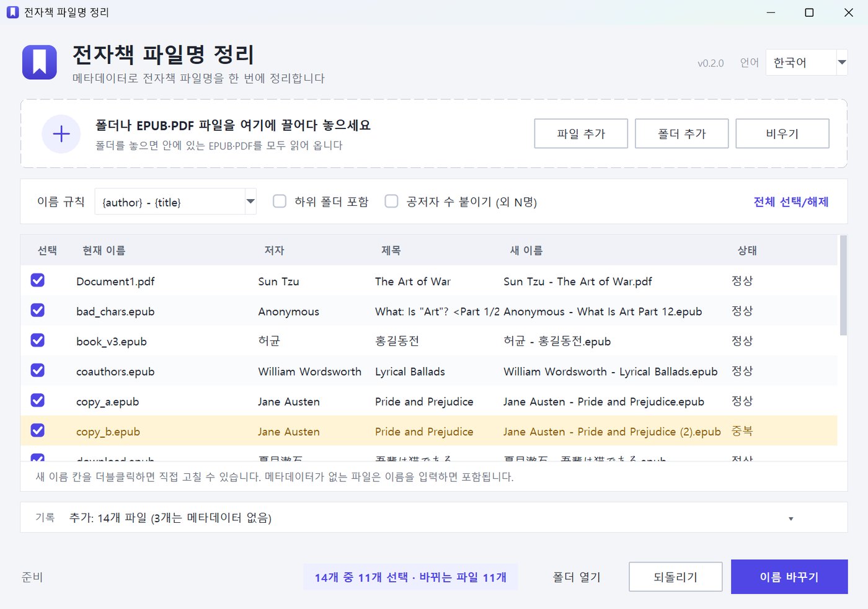
Task: Enable the 하위 폴더 포함 checkbox
Action: point(280,202)
